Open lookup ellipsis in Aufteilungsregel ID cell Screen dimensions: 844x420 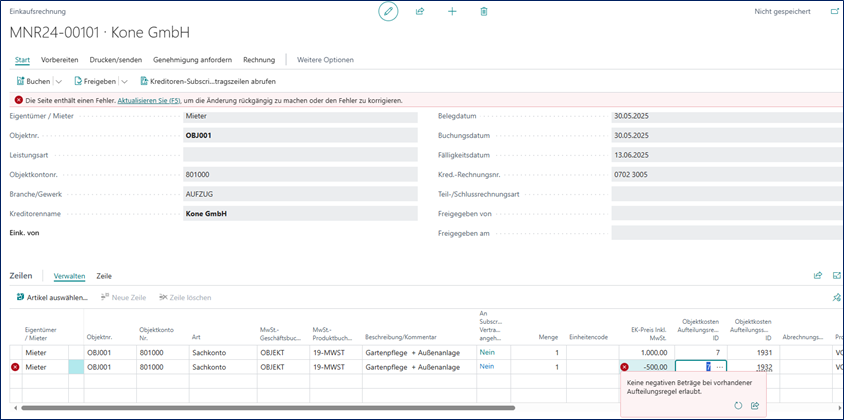tap(719, 367)
